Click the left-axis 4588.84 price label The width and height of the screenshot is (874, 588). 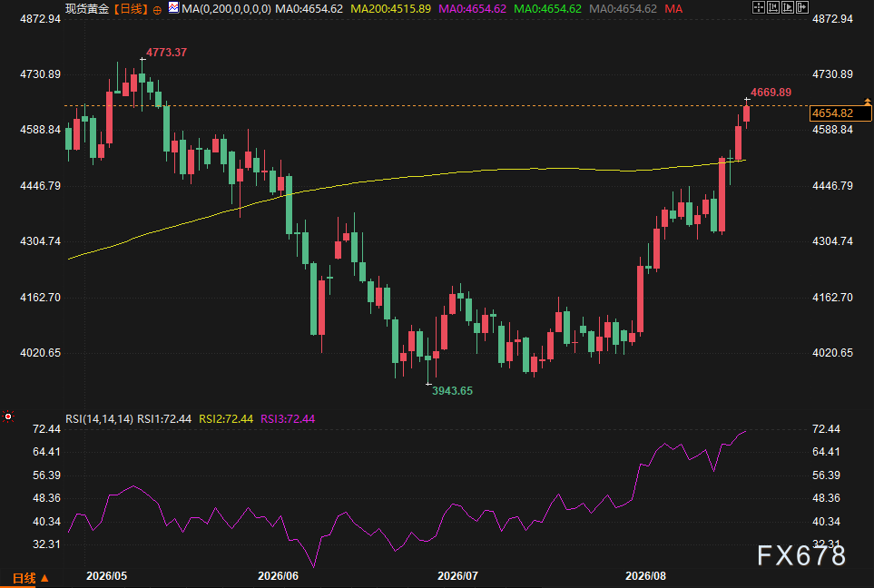pos(40,130)
